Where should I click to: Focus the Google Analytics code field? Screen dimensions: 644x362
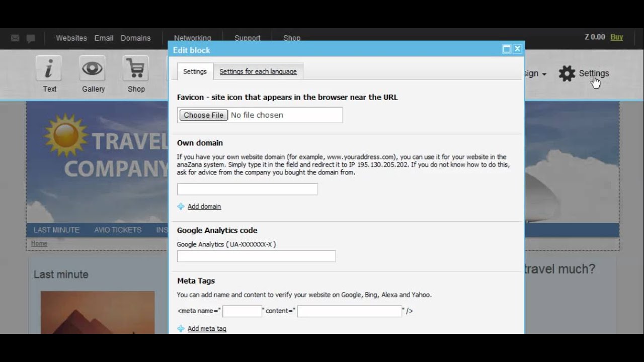tap(256, 256)
